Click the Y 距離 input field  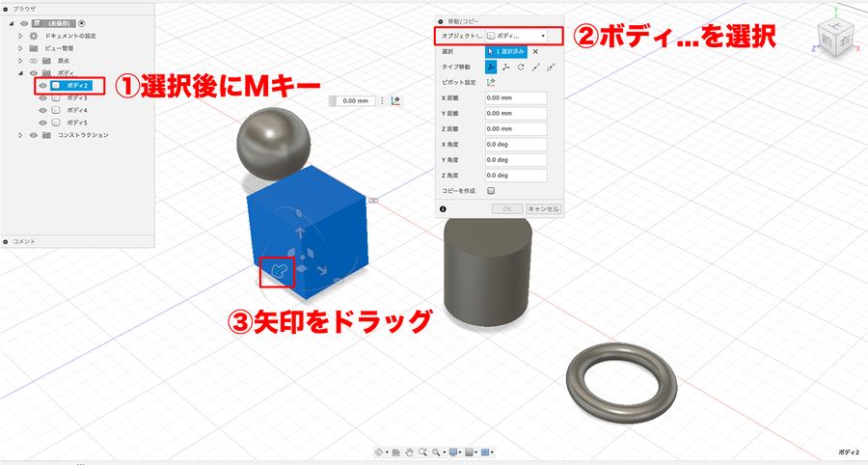[x=516, y=114]
